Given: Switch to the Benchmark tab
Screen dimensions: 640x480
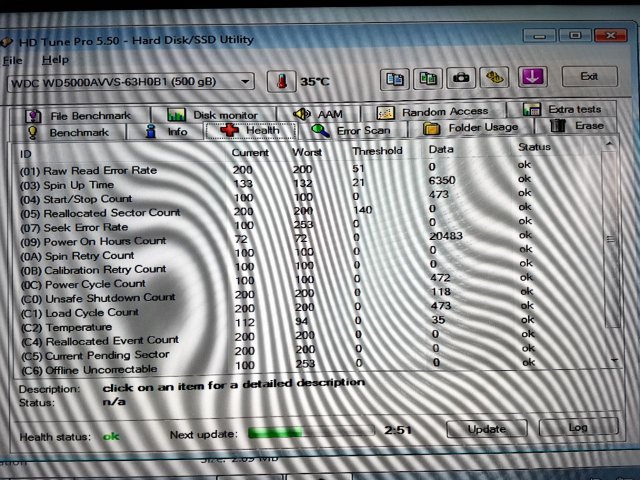Looking at the screenshot, I should 67,133.
